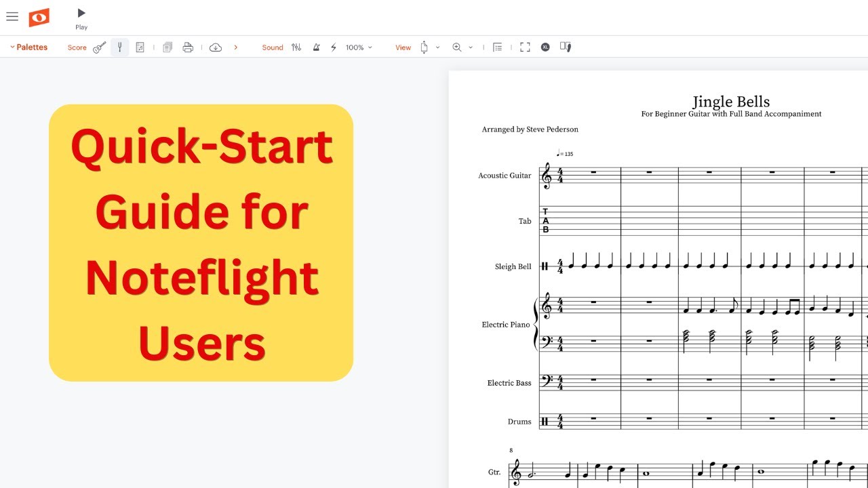Click the Sleigh Bell staff label

pyautogui.click(x=513, y=266)
